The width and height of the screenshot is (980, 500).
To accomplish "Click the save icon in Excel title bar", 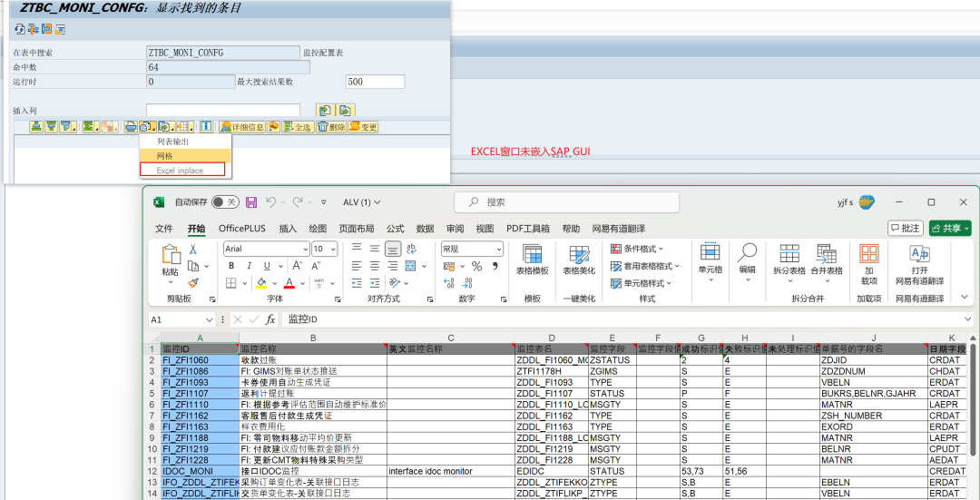I will pos(251,201).
